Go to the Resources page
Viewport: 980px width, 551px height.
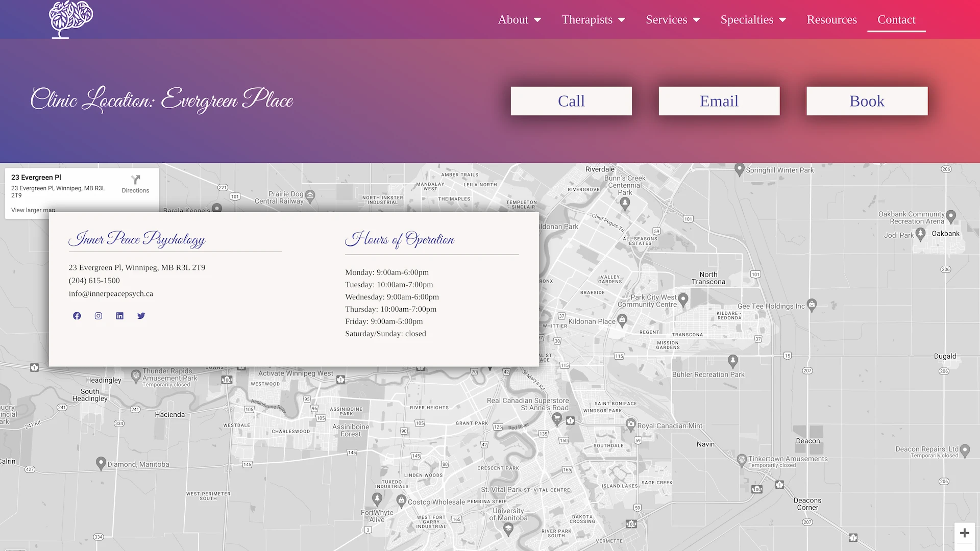coord(831,19)
